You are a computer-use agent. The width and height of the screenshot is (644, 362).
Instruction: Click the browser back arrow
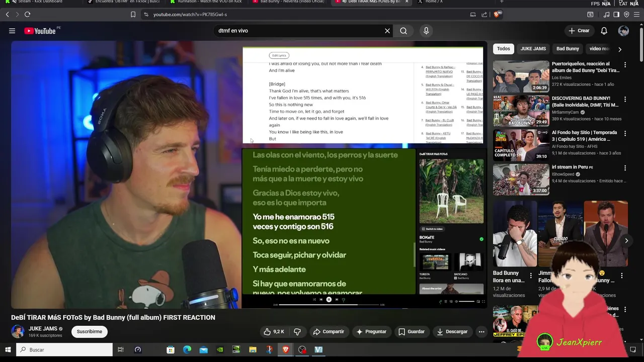coord(7,15)
